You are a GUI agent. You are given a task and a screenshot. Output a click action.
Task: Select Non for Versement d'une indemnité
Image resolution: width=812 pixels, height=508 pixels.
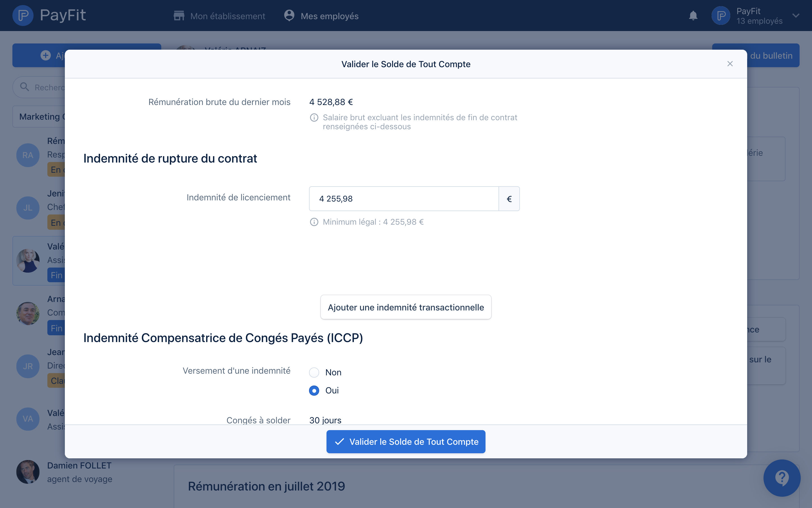[314, 372]
